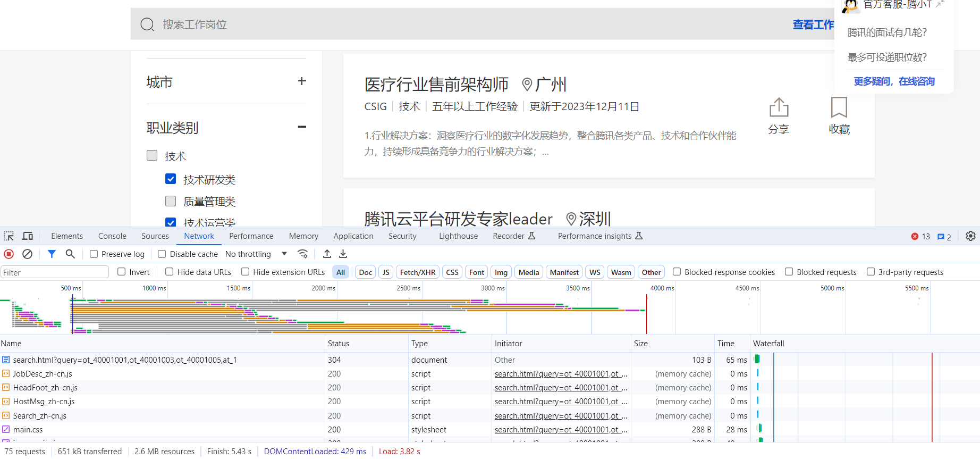Filter requests by JS type

pyautogui.click(x=386, y=272)
